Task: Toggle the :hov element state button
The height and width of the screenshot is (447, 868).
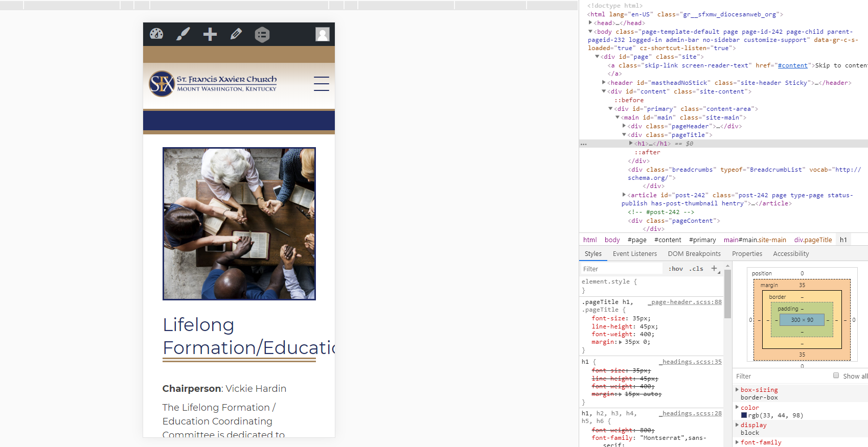Action: click(676, 269)
